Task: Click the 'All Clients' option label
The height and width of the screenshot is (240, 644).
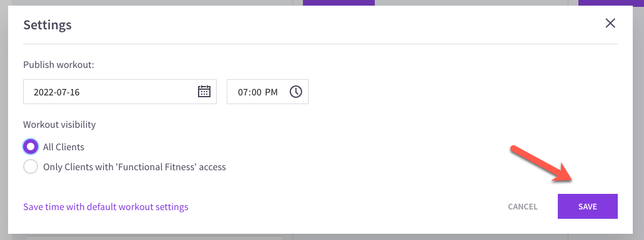Action: 64,147
